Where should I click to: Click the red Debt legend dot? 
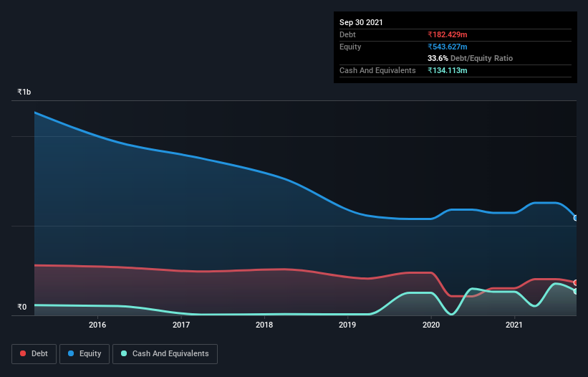tap(23, 353)
